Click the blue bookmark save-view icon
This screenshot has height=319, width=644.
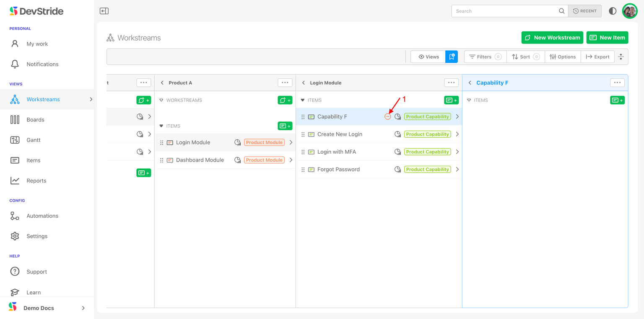(452, 57)
